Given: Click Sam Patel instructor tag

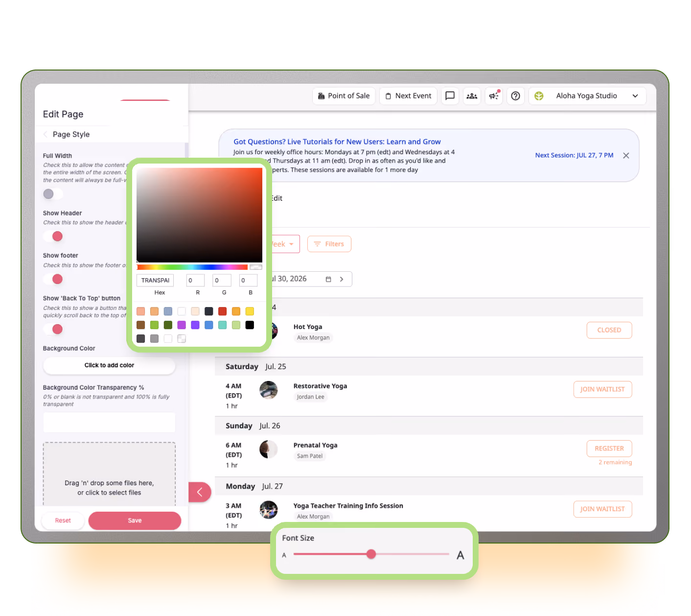Looking at the screenshot, I should click(x=310, y=456).
